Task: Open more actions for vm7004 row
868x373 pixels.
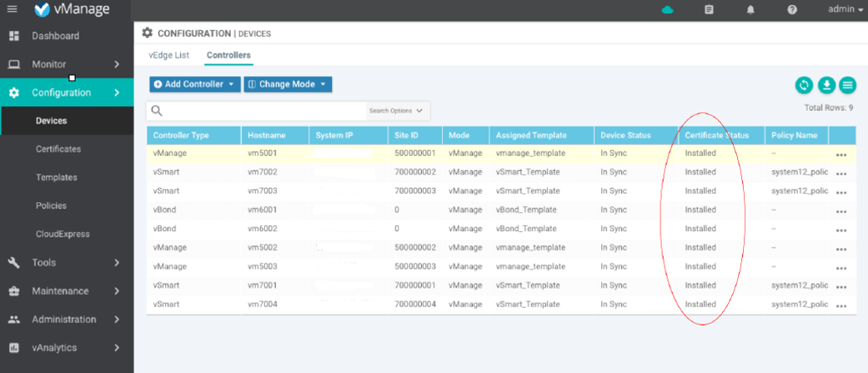Action: (841, 306)
